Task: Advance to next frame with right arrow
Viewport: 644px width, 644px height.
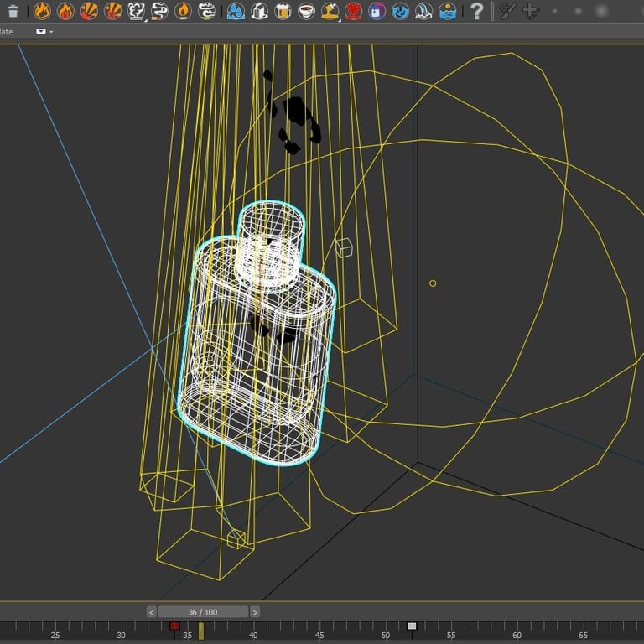Action: [x=255, y=612]
